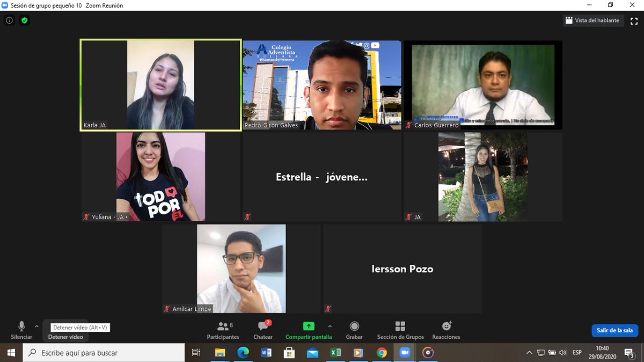The image size is (644, 362).
Task: Open the battery status tray icon
Action: (x=552, y=353)
